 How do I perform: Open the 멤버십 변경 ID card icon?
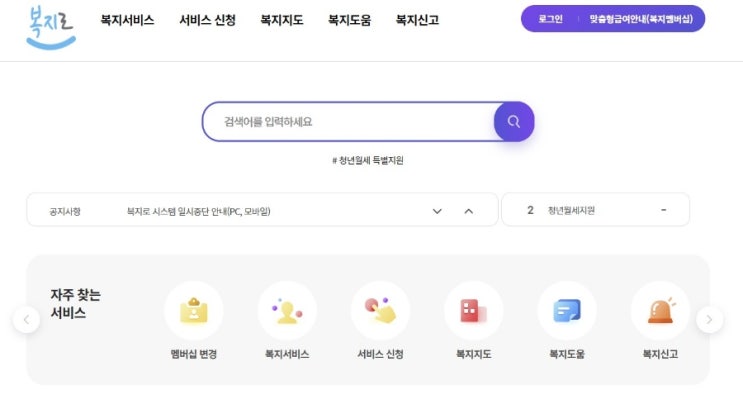click(x=194, y=311)
